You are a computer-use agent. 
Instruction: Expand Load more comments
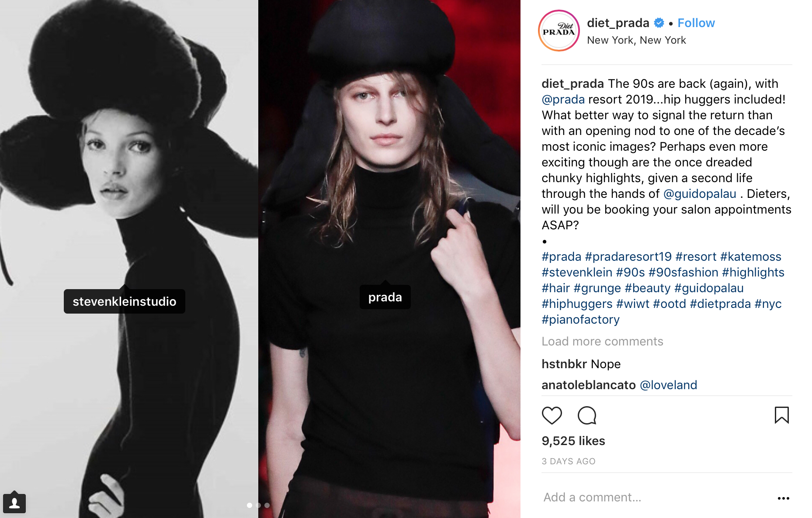(602, 342)
